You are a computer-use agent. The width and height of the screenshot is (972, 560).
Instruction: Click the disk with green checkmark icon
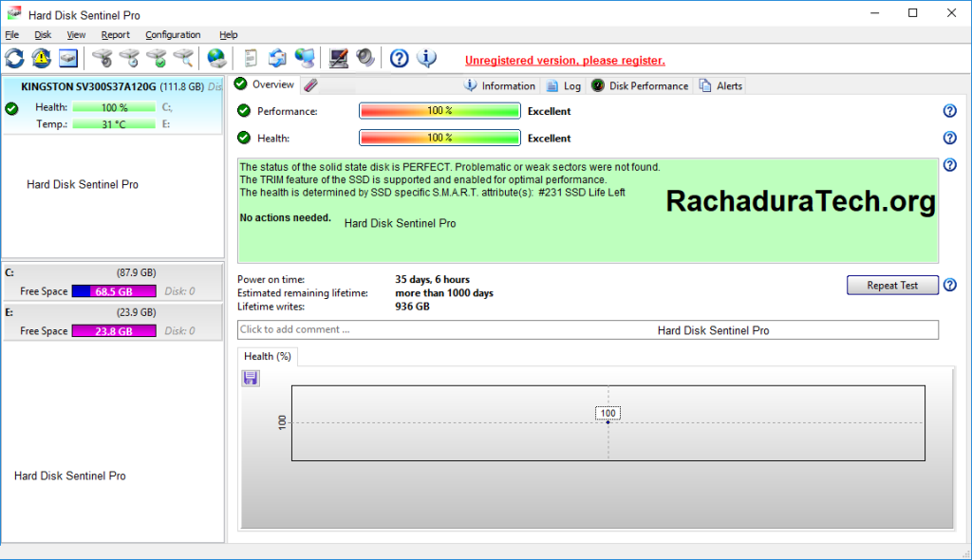pyautogui.click(x=157, y=59)
